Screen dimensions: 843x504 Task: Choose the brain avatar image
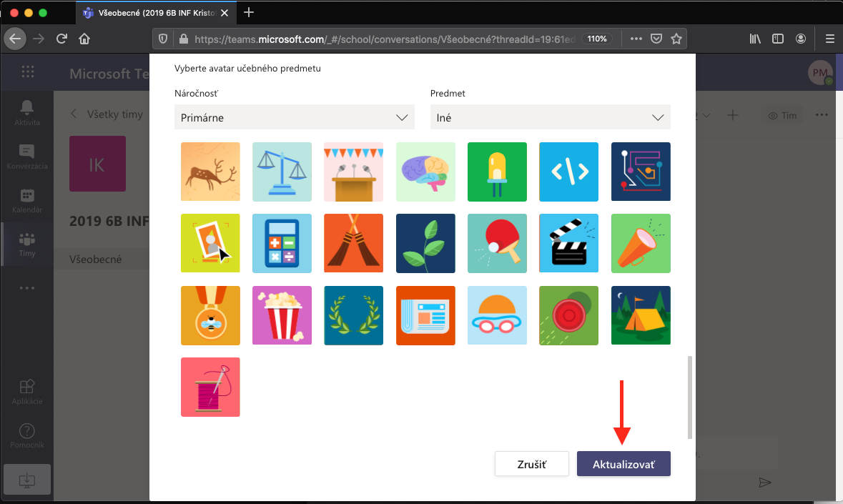click(425, 172)
